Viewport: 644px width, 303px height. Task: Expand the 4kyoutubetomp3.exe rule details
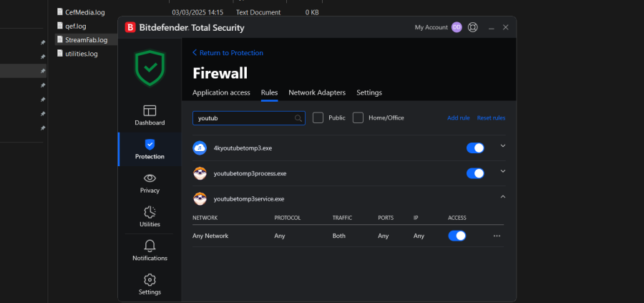click(502, 146)
